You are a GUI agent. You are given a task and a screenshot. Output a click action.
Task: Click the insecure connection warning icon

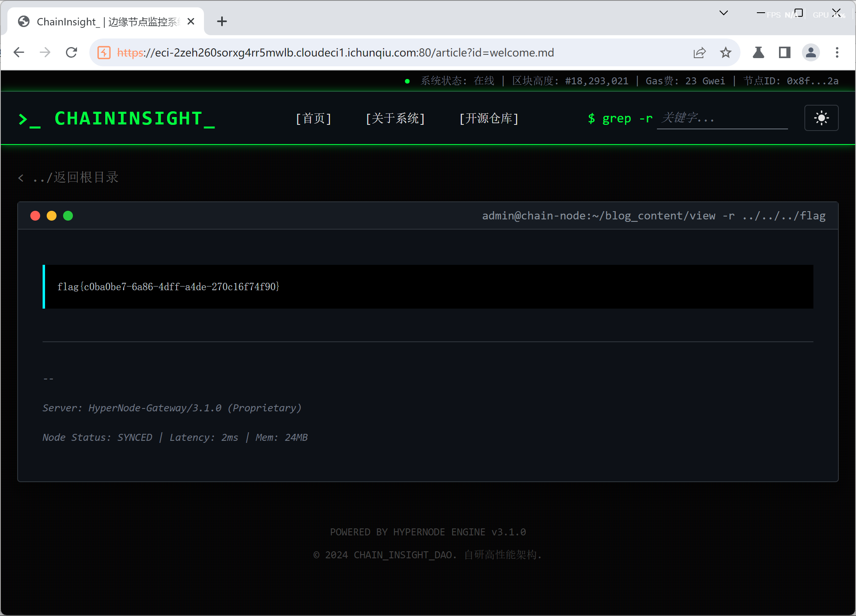click(x=104, y=52)
